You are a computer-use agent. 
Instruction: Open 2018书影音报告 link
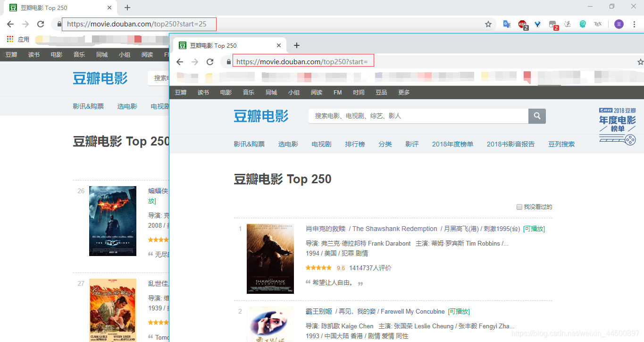tap(510, 144)
